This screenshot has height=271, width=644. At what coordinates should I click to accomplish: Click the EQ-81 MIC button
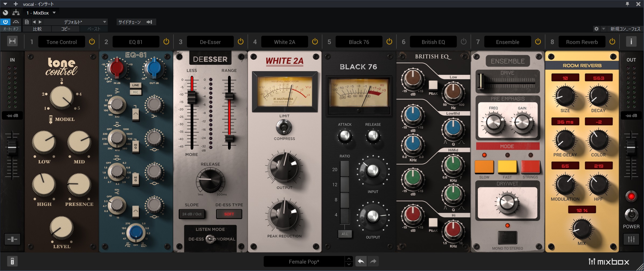tap(135, 92)
